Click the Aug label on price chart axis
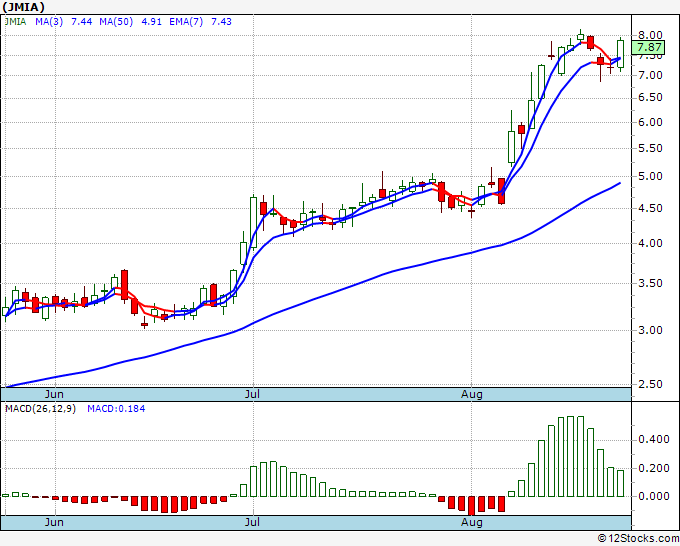This screenshot has width=680, height=546. point(471,394)
